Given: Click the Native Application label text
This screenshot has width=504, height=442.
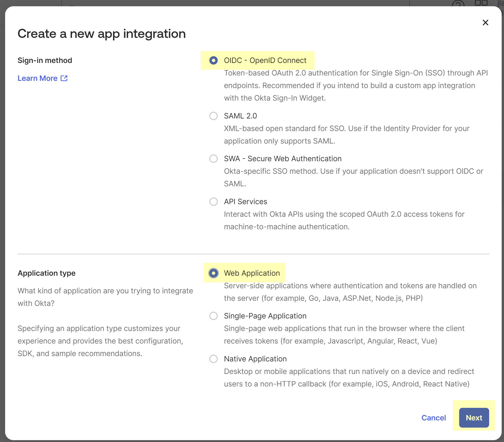Looking at the screenshot, I should 255,359.
